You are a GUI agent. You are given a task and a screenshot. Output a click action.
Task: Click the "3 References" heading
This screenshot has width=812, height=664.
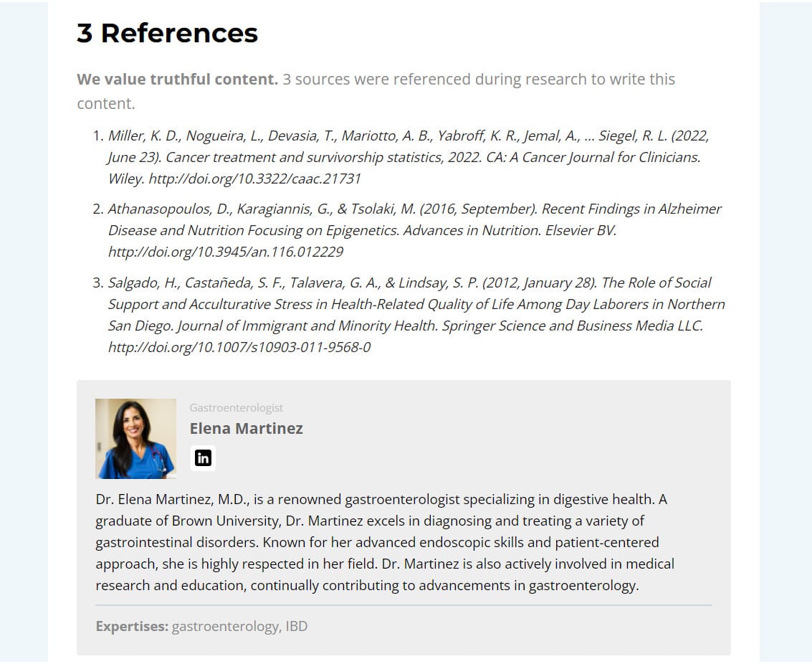point(167,33)
